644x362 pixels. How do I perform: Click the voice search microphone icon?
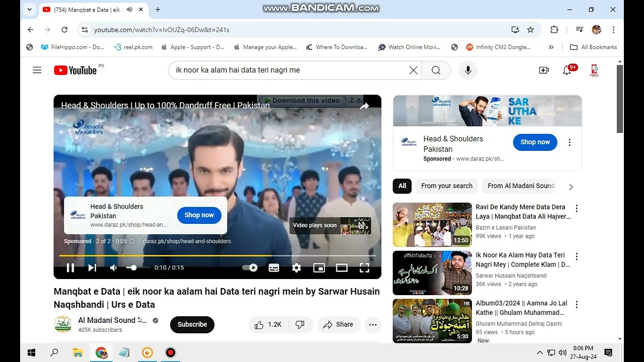(x=468, y=70)
